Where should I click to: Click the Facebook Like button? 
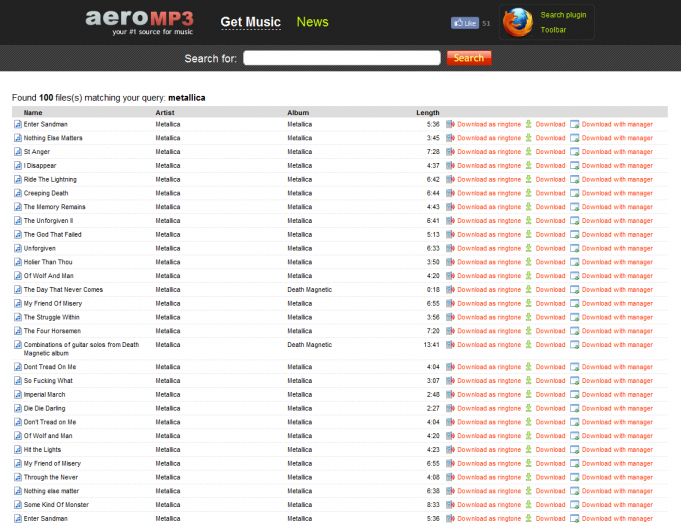(464, 23)
